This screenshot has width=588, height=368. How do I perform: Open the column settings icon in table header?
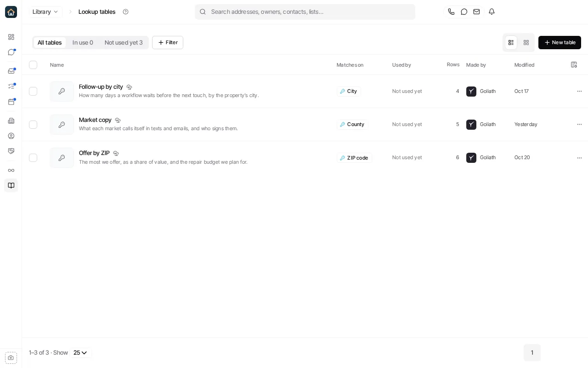coord(574,65)
